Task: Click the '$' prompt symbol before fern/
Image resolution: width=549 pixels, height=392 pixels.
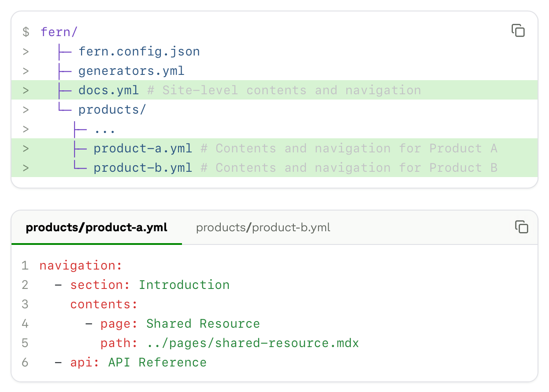Action: pyautogui.click(x=26, y=32)
